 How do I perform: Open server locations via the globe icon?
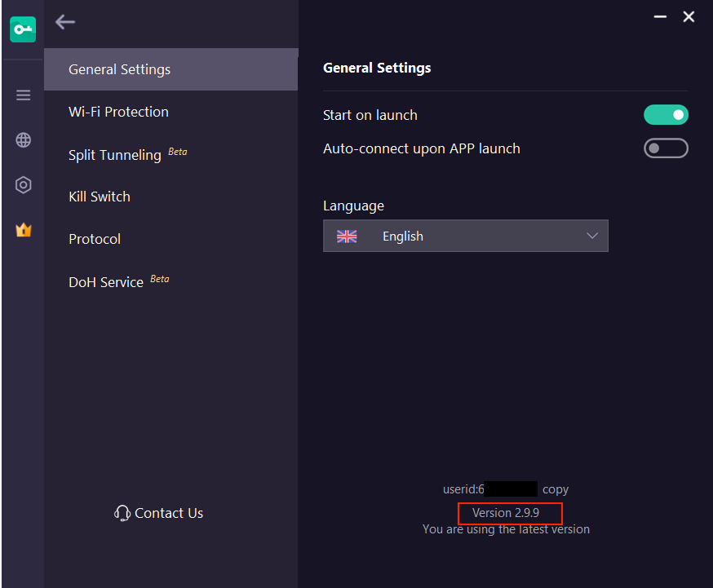23,140
